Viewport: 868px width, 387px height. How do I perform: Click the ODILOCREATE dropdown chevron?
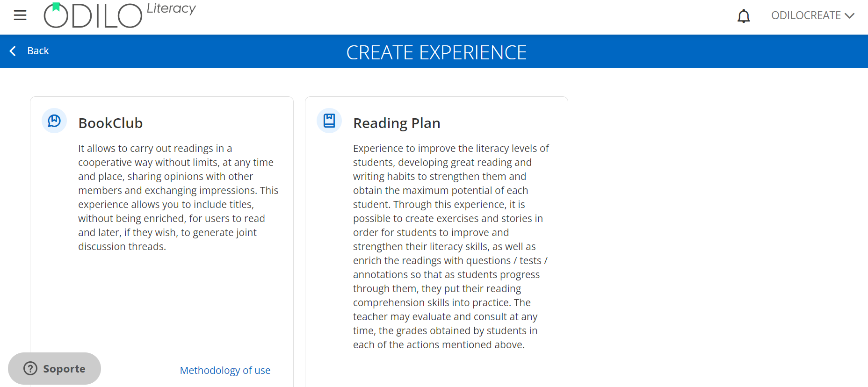click(850, 16)
